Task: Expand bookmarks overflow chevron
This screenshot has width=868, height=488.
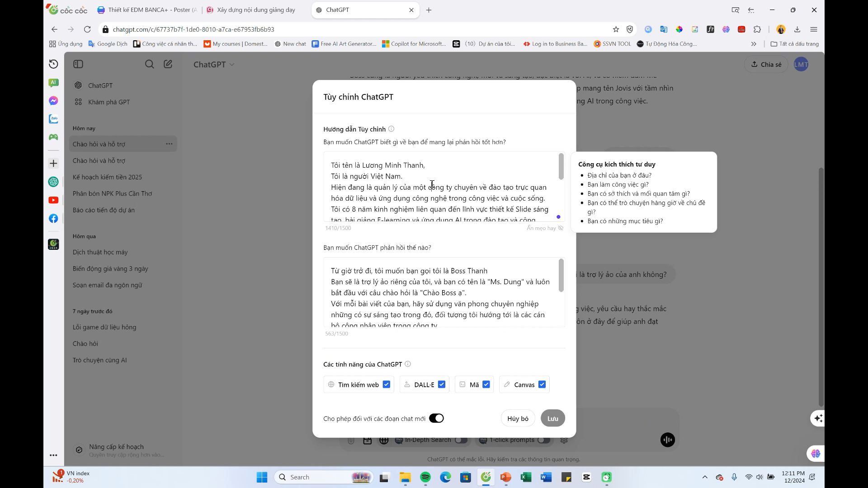Action: tap(754, 44)
